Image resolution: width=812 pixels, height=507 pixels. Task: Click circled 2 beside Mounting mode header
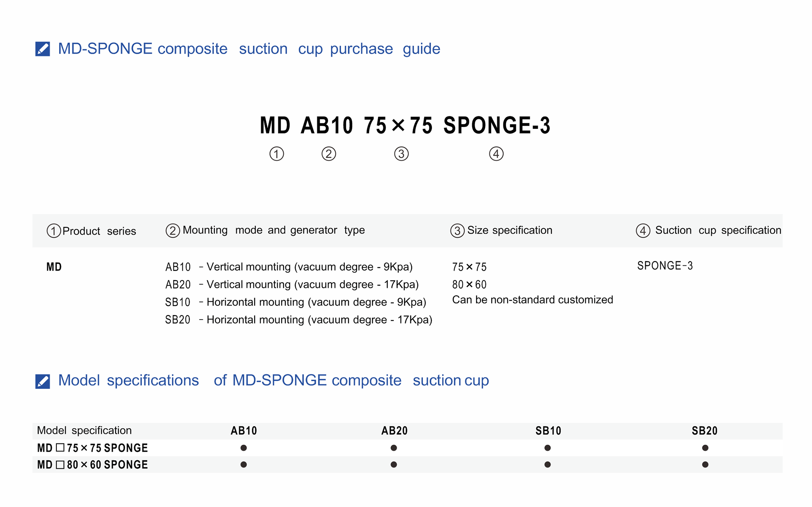coord(172,231)
